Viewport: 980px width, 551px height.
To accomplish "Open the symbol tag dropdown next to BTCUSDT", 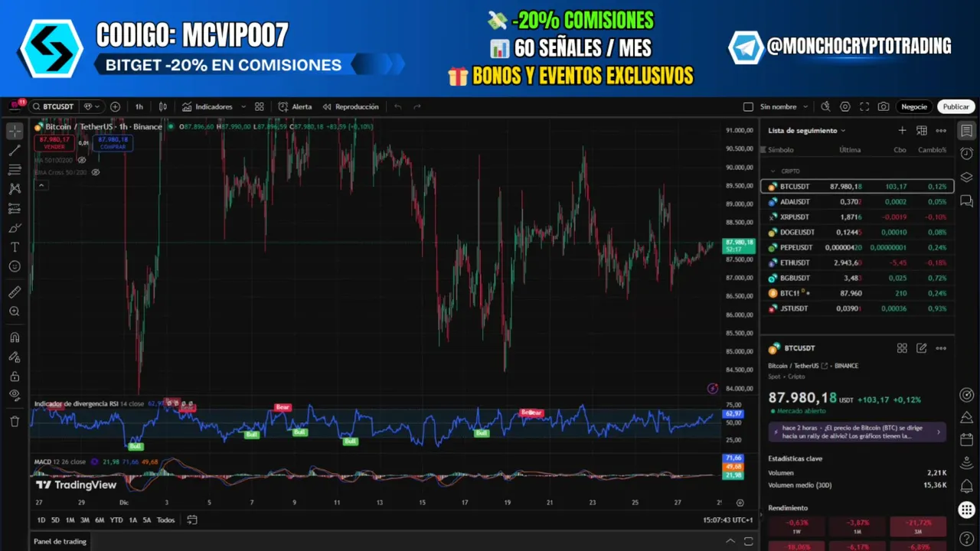I will click(x=90, y=106).
